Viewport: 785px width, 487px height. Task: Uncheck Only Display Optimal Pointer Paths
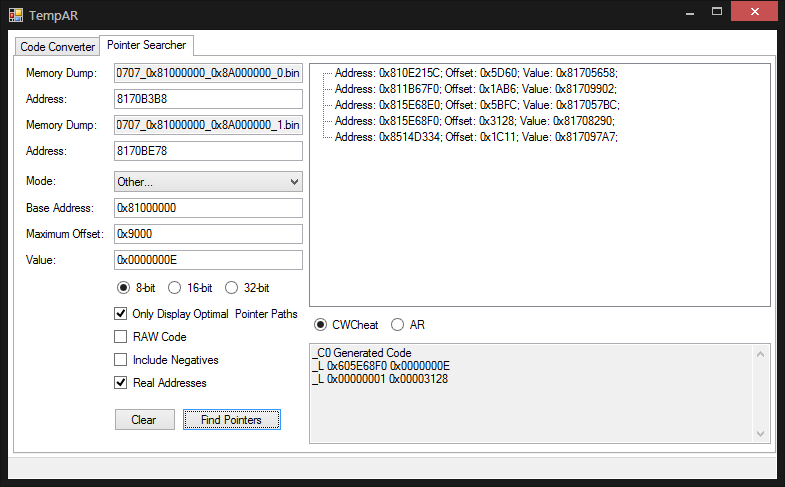pos(121,314)
